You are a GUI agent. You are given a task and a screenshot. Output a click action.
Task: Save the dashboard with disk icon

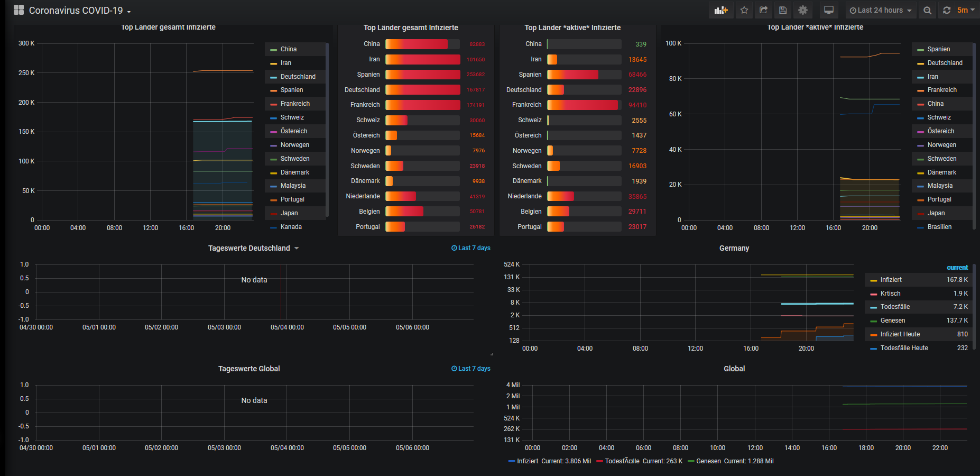(x=783, y=10)
